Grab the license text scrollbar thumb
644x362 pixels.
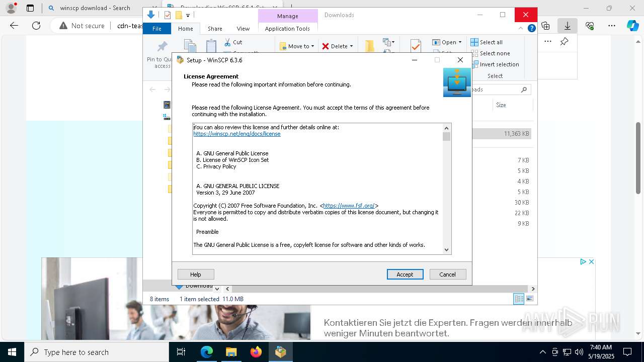tap(446, 137)
